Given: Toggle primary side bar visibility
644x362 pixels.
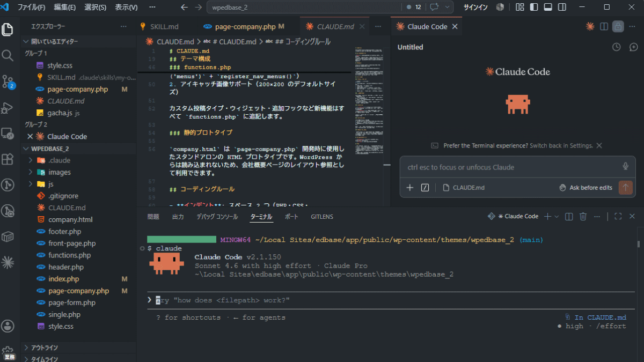Looking at the screenshot, I should pyautogui.click(x=534, y=8).
